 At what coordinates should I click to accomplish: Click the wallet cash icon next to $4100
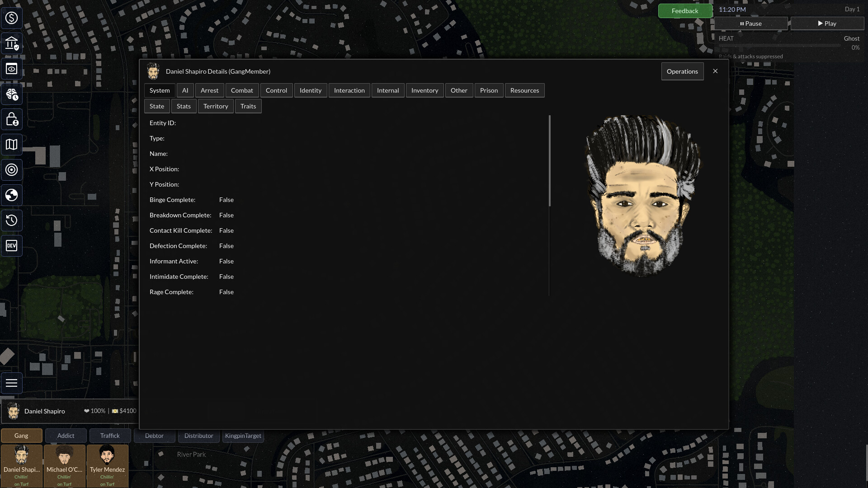[x=115, y=411]
